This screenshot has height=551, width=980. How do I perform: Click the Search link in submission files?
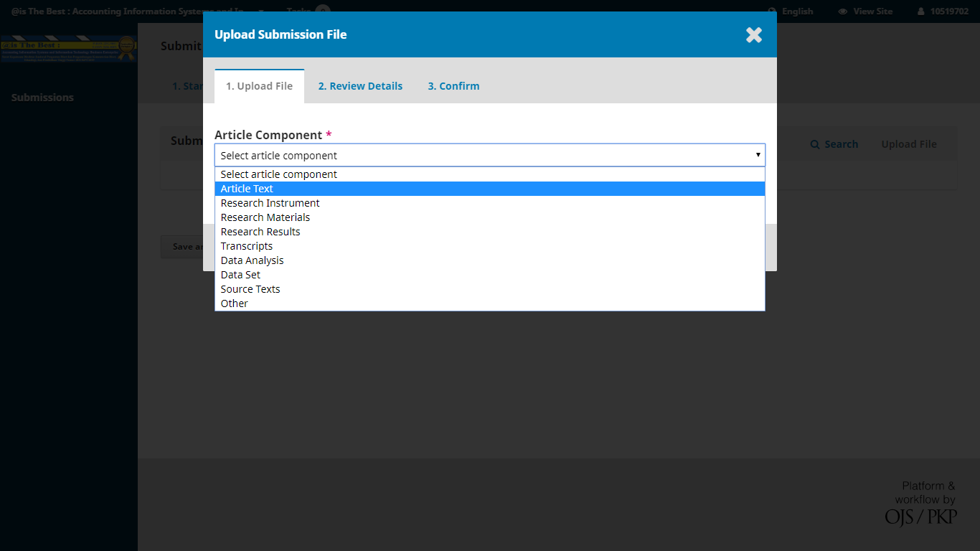point(834,144)
